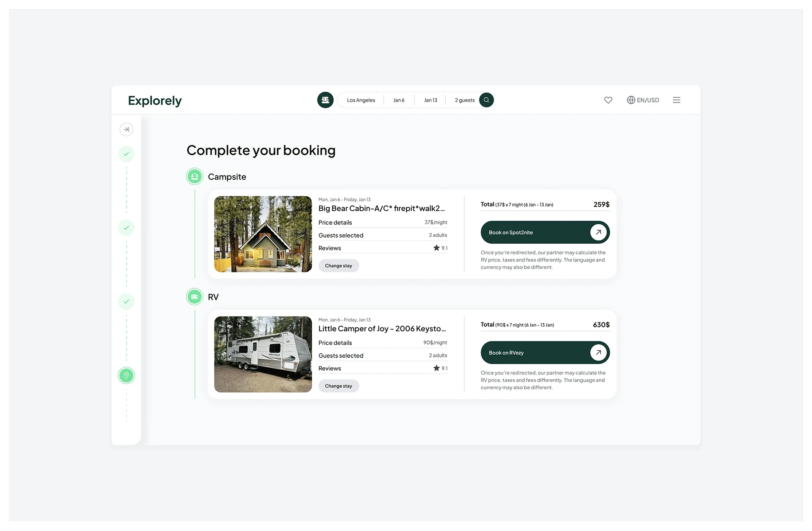Click Change stay for Big Bear Cabin
Image resolution: width=812 pixels, height=531 pixels.
click(x=338, y=266)
